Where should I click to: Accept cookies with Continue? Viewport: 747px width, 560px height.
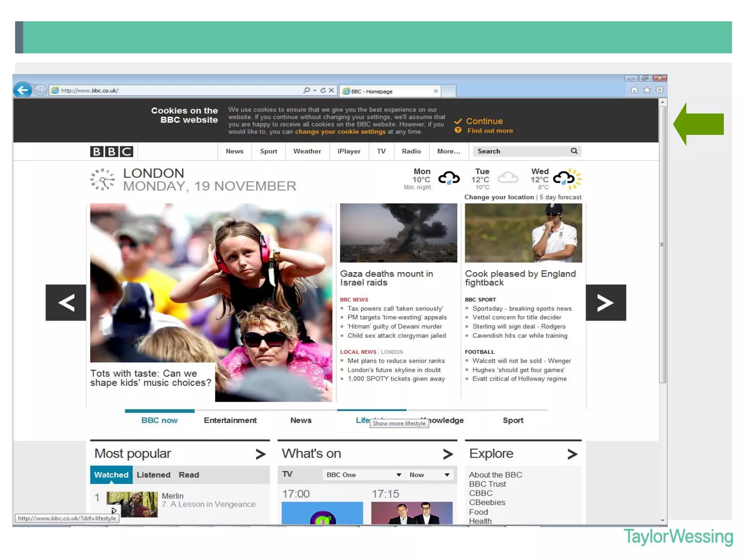(484, 121)
